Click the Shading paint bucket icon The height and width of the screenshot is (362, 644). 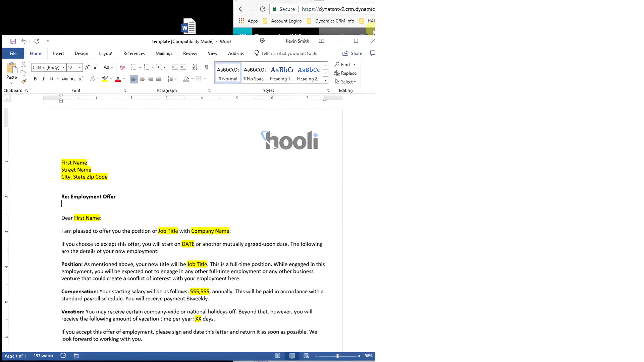[186, 79]
